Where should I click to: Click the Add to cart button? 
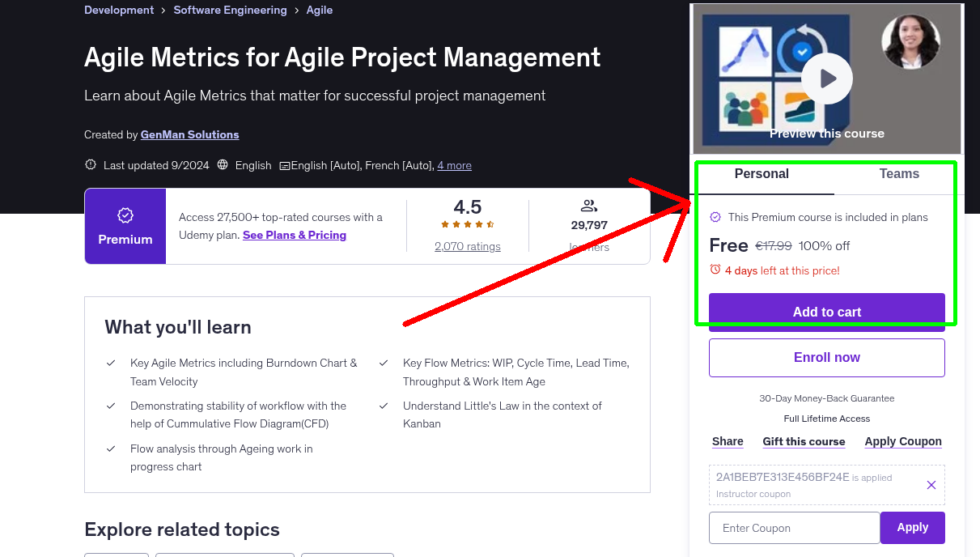click(x=826, y=311)
